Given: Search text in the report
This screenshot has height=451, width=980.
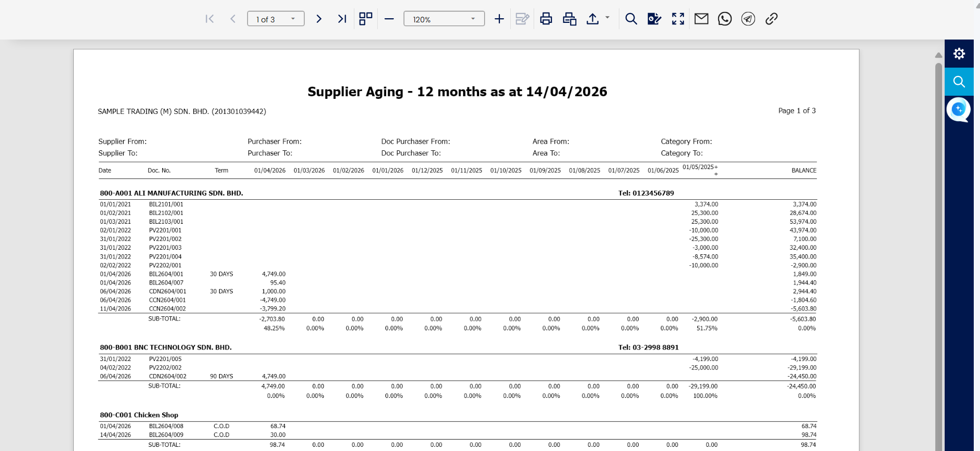Looking at the screenshot, I should (x=631, y=19).
